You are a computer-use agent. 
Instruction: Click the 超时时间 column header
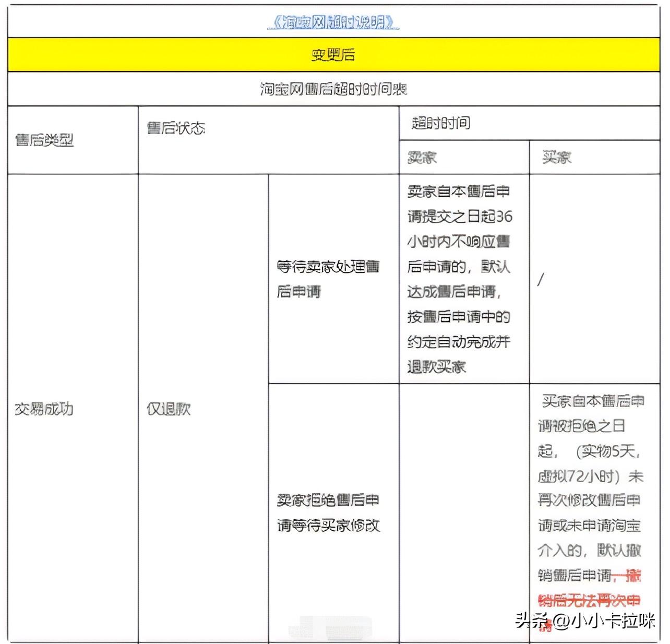441,123
